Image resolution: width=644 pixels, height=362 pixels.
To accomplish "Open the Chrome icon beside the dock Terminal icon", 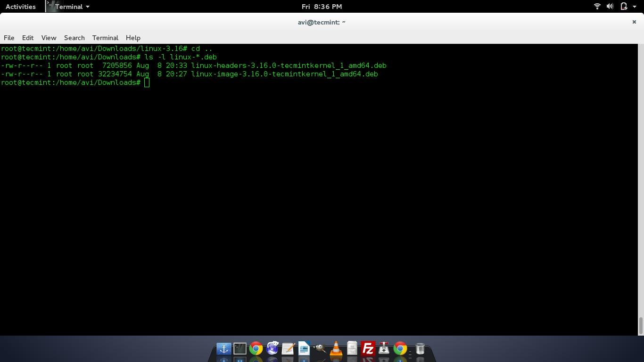I will (256, 349).
